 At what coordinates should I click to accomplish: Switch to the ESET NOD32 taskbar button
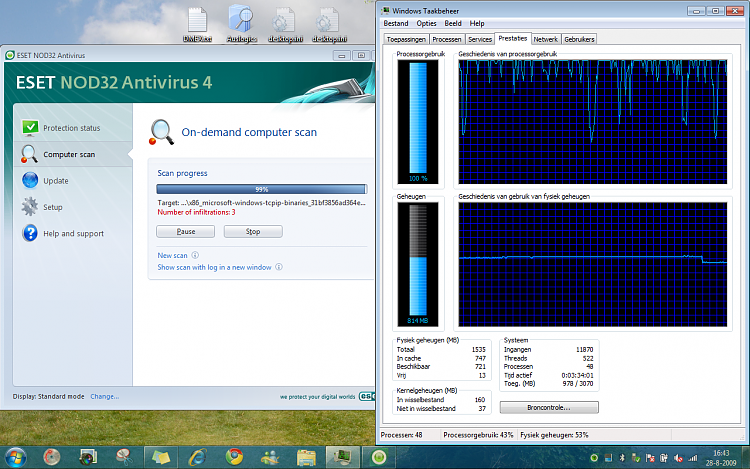point(379,458)
